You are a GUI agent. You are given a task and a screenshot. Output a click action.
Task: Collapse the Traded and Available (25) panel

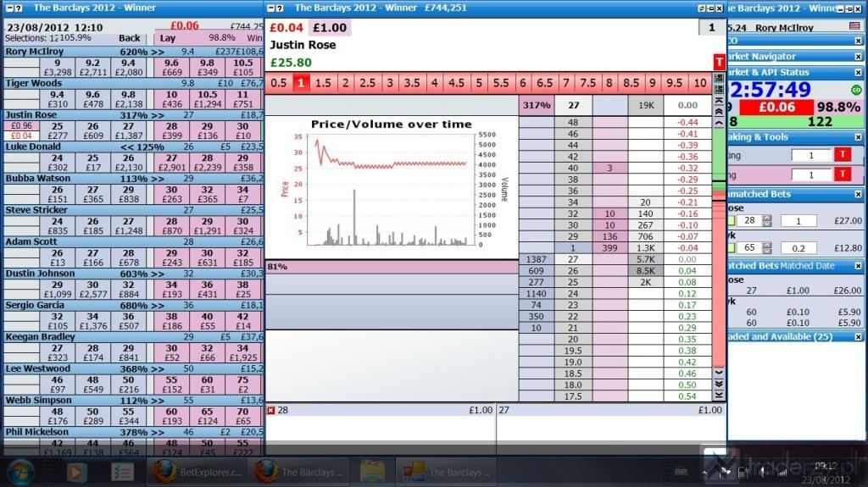(859, 337)
